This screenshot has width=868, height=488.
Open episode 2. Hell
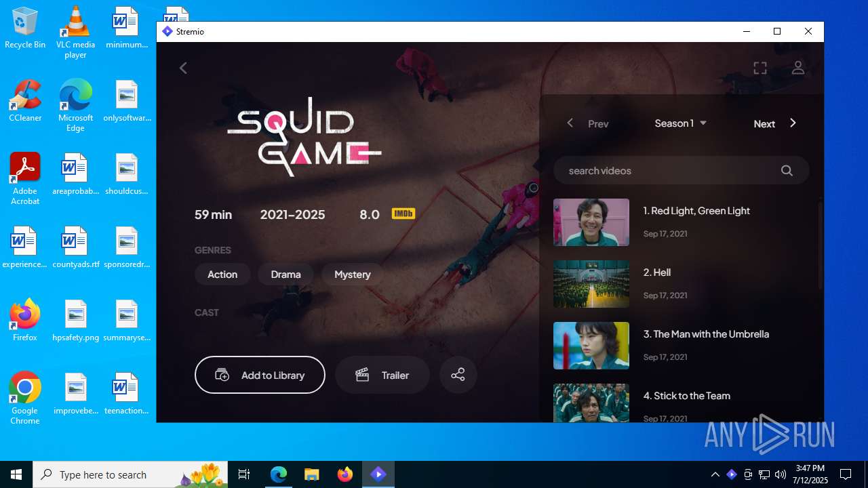[x=680, y=284]
